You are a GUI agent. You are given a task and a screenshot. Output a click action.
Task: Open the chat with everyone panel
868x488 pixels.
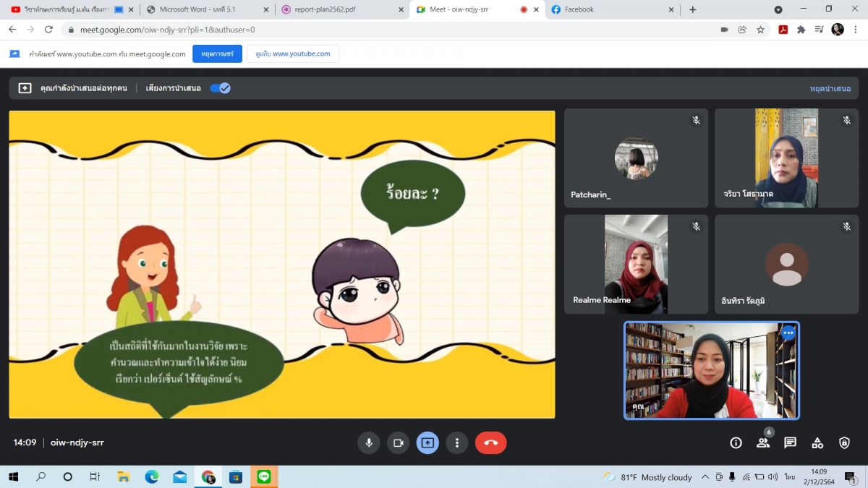pyautogui.click(x=790, y=442)
